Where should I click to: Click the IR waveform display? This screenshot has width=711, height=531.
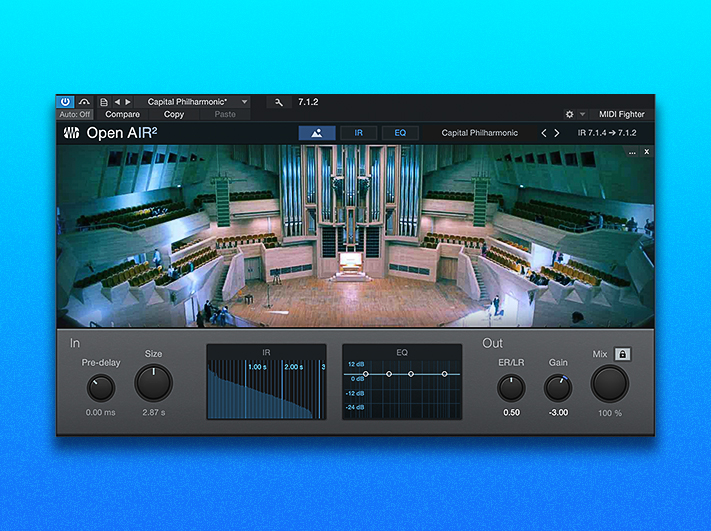click(266, 385)
